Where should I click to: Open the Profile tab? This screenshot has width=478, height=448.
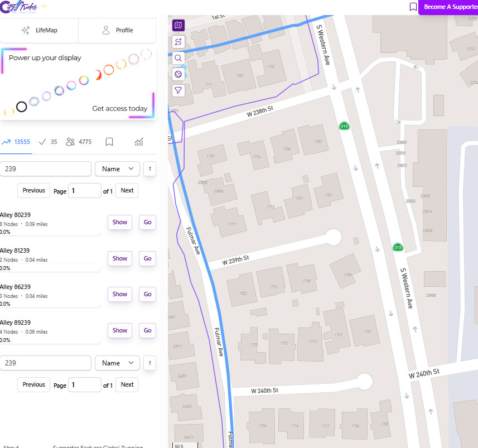117,31
